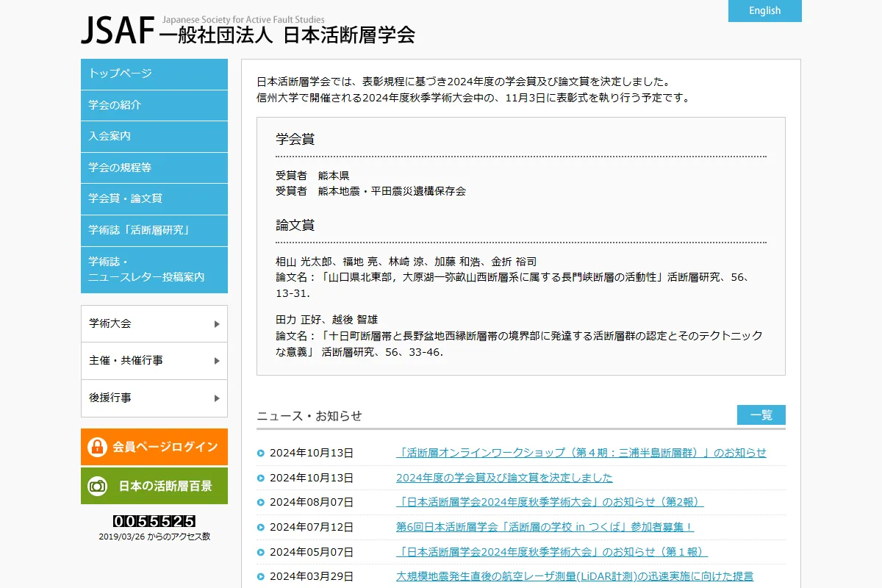This screenshot has height=588, width=882.
Task: Expand the 後援行事 submenu
Action: tap(154, 398)
